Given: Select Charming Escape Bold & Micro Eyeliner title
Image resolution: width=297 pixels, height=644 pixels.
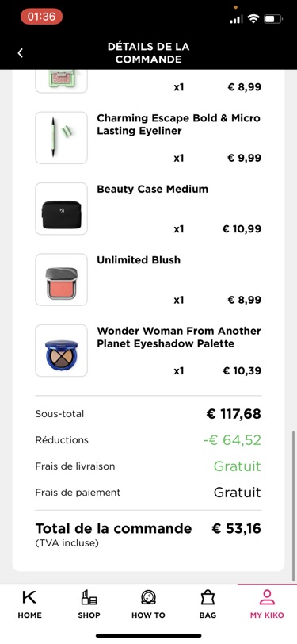Looking at the screenshot, I should pyautogui.click(x=178, y=125).
